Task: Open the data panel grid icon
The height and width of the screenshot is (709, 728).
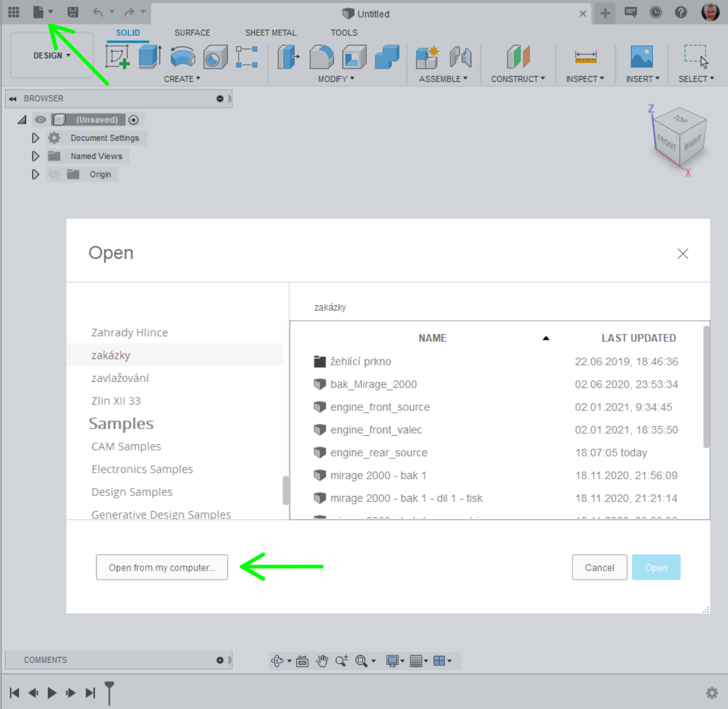Action: (x=13, y=12)
